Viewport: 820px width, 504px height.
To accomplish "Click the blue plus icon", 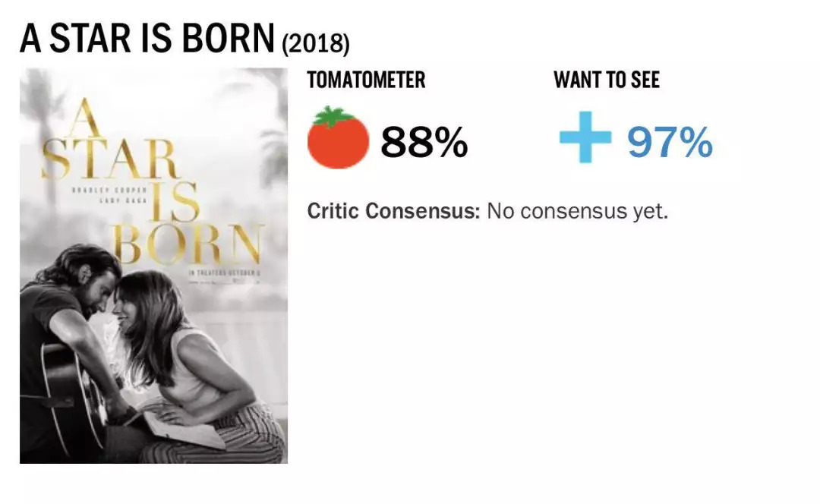I will click(585, 141).
